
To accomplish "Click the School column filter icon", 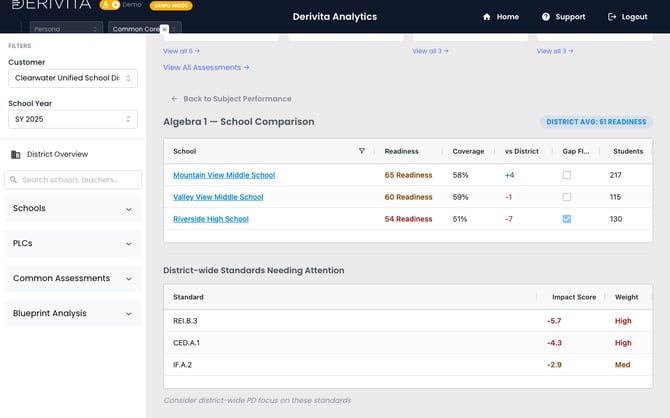I will click(x=361, y=151).
